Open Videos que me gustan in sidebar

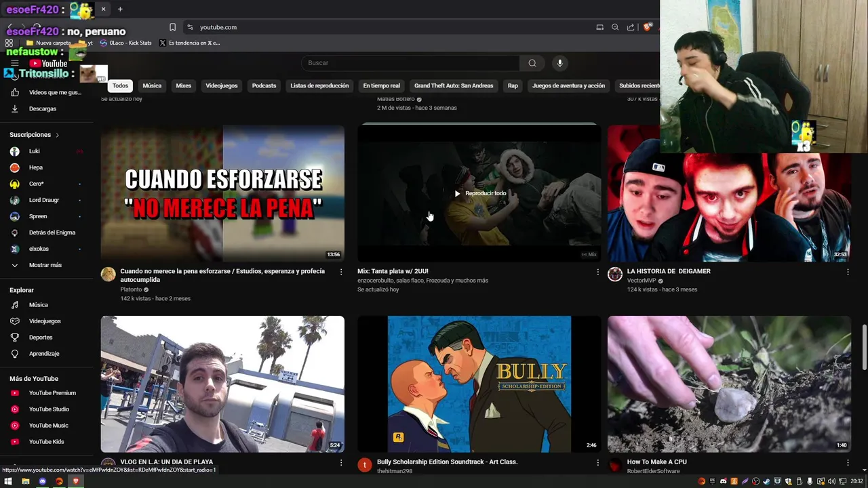(46, 92)
